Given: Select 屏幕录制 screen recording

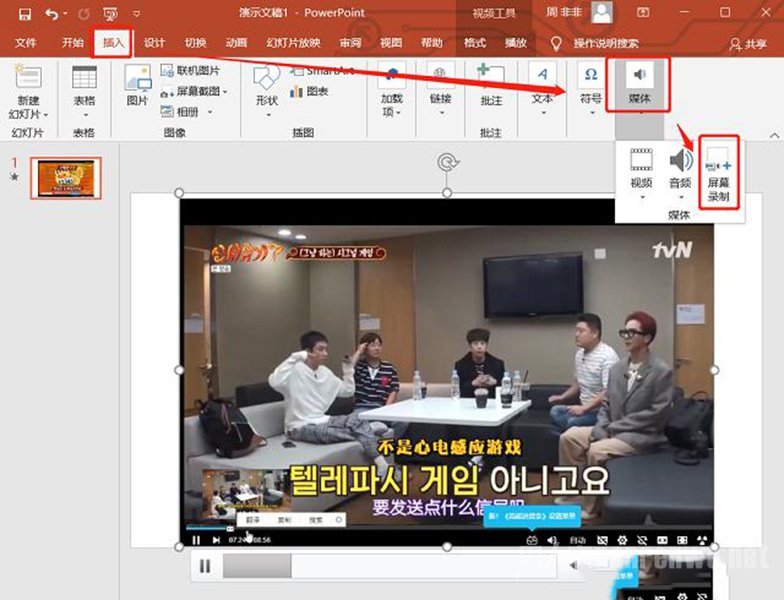Looking at the screenshot, I should pos(718,172).
